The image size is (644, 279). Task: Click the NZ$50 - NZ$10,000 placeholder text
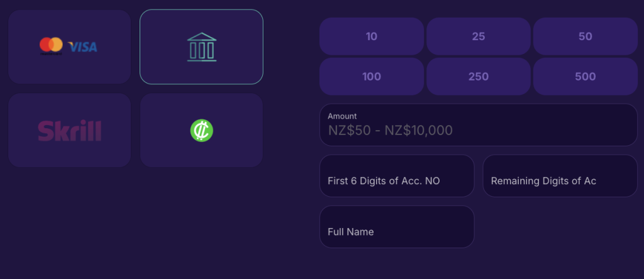tap(390, 131)
